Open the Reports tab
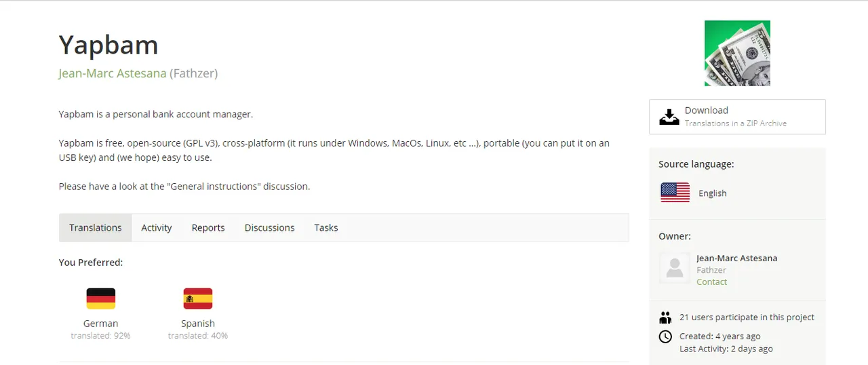 (208, 228)
